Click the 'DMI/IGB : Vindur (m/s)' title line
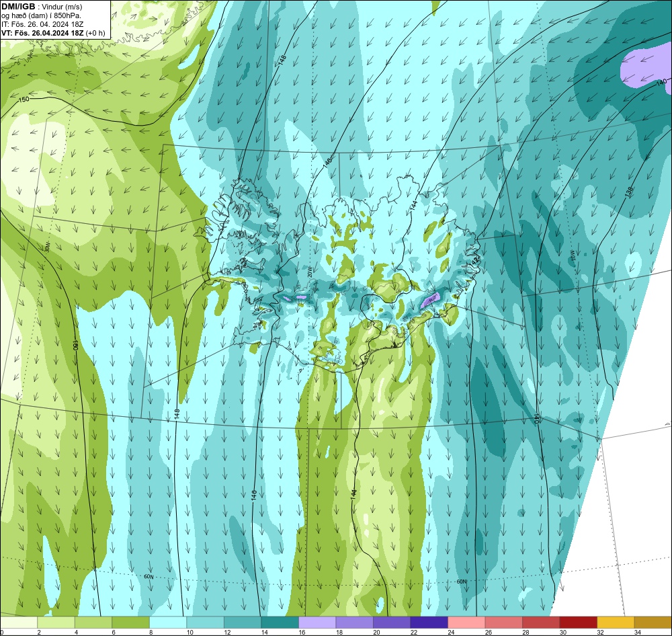Screen dimensions: 672x636 point(42,7)
